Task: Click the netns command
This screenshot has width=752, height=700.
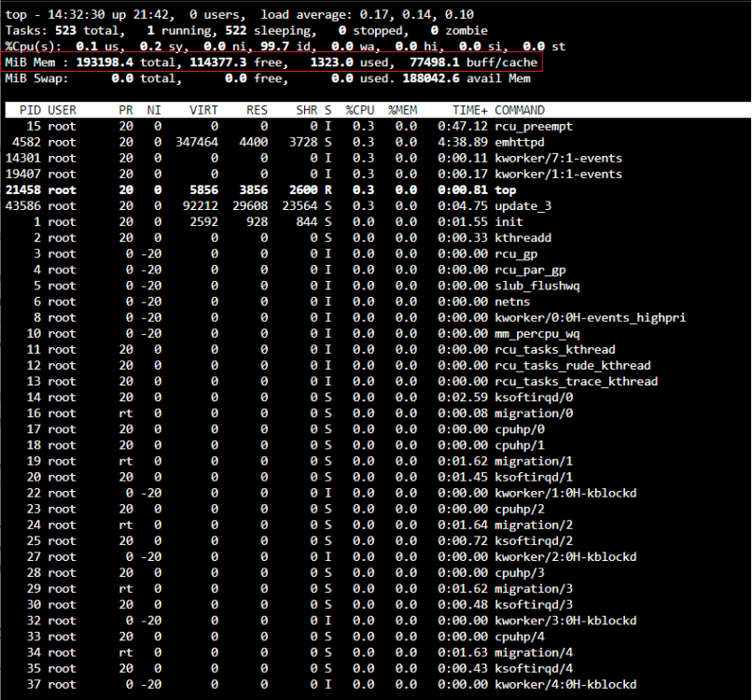Action: coord(512,301)
